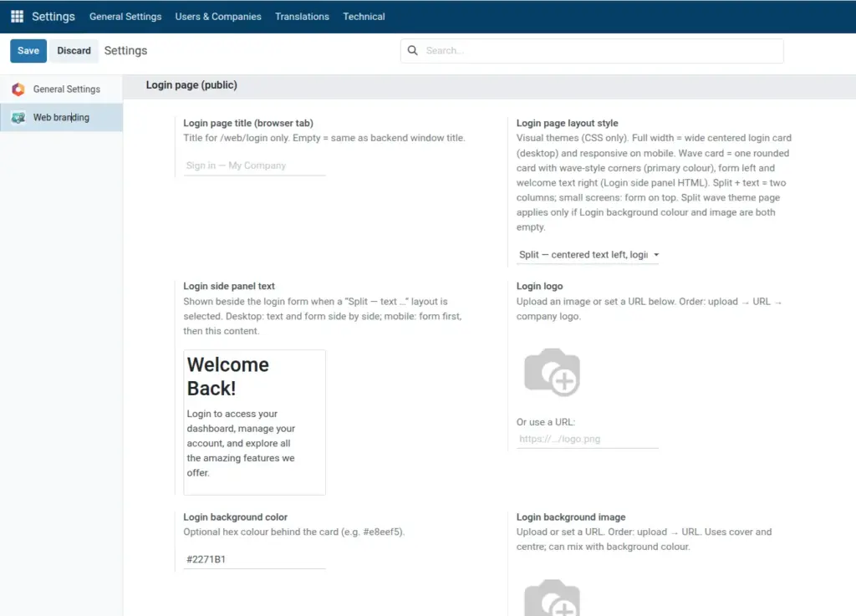Viewport: 856px width, 616px height.
Task: Click the Login page (public) section header
Action: [x=191, y=85]
